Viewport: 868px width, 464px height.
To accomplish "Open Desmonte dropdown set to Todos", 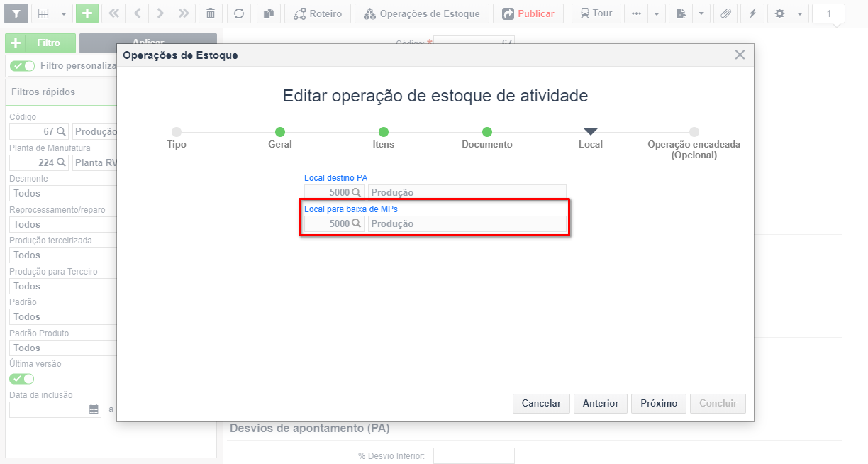I will point(62,193).
